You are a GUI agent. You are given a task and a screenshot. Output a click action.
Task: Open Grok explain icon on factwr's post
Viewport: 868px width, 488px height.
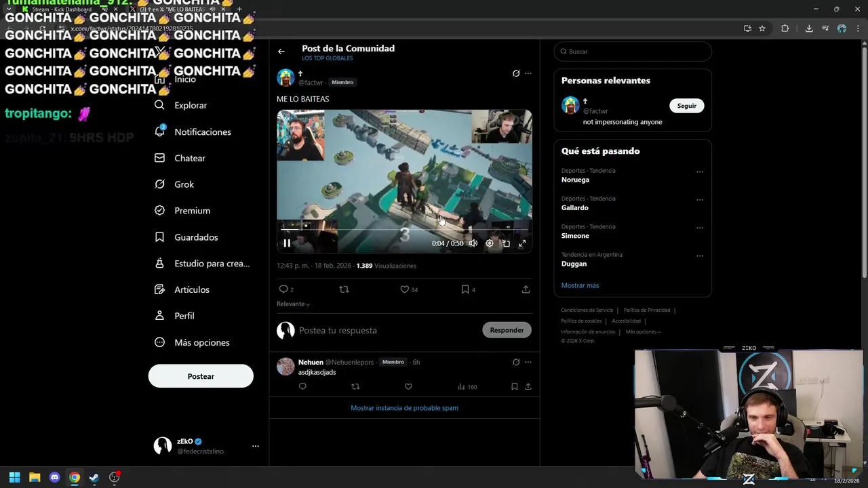516,73
